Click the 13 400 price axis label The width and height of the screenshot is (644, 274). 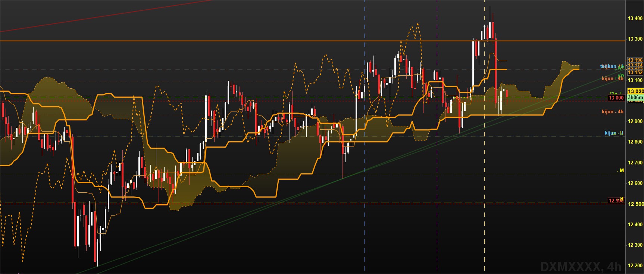coord(635,18)
